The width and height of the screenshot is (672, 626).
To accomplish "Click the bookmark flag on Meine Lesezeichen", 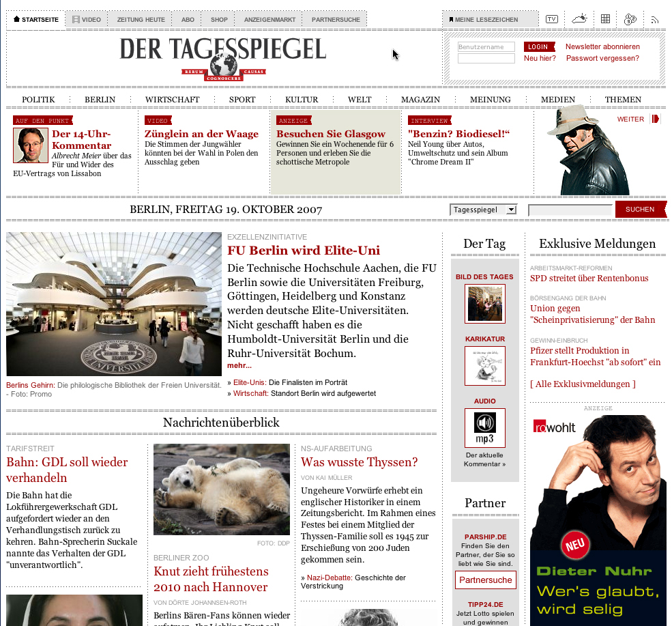I will pos(452,19).
